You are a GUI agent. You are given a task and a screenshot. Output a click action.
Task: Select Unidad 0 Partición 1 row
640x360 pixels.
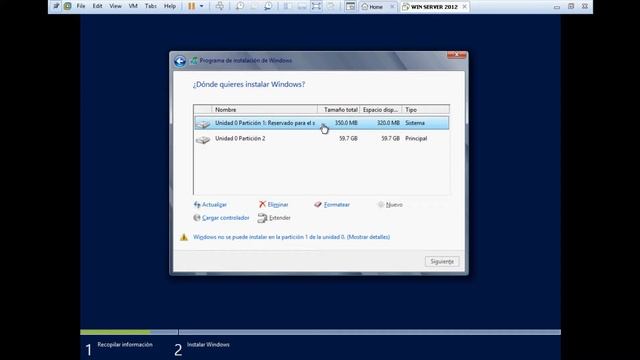[321, 123]
